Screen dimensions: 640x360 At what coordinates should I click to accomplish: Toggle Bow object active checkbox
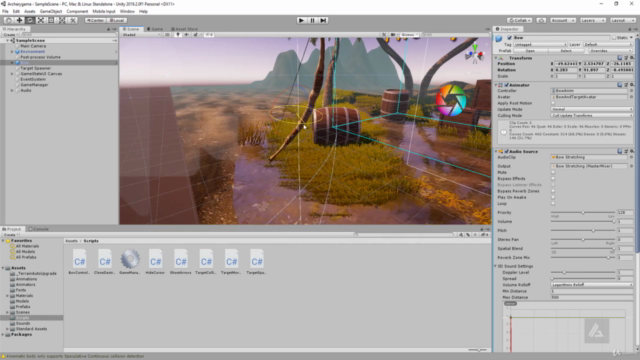509,38
